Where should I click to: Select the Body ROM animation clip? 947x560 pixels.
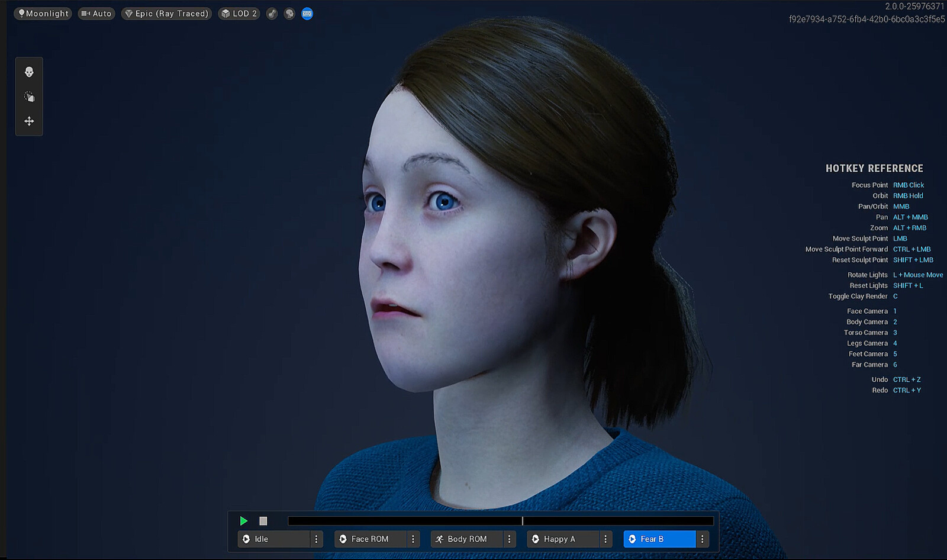pyautogui.click(x=466, y=539)
